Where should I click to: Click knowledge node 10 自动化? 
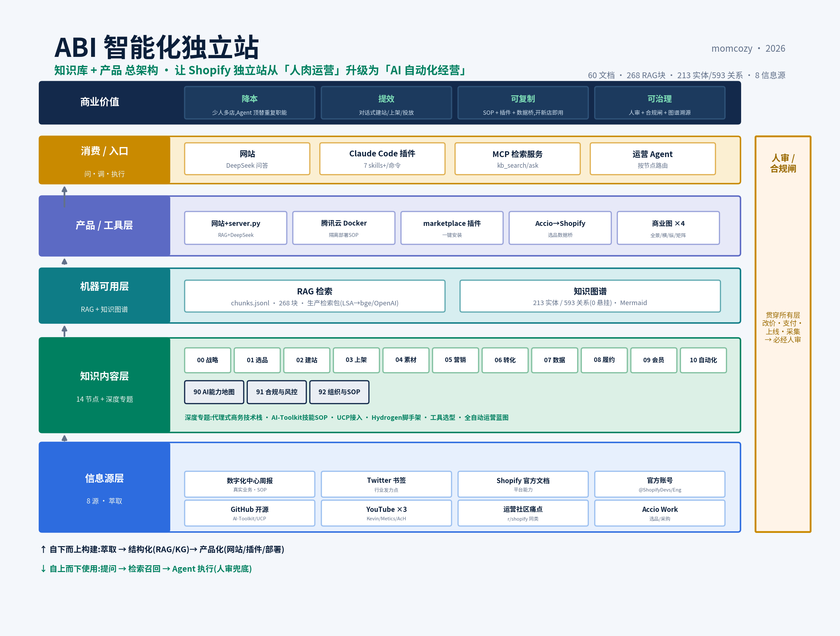click(x=703, y=360)
